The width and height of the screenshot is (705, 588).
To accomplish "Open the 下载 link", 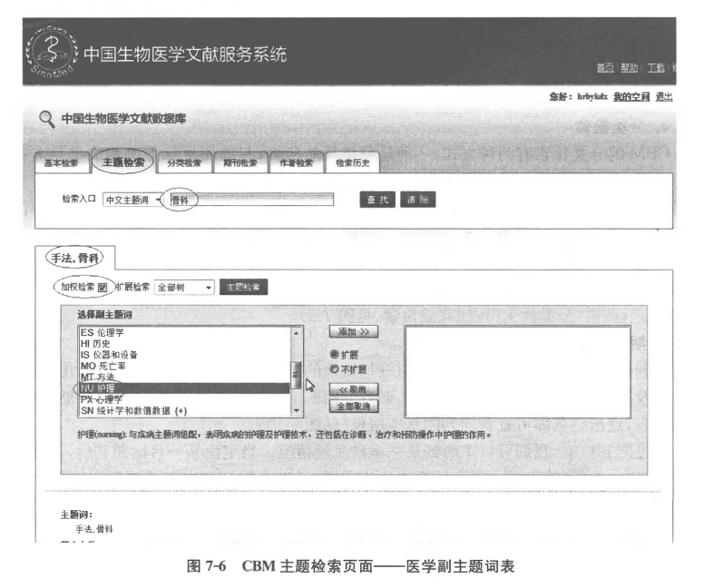I will tap(656, 67).
